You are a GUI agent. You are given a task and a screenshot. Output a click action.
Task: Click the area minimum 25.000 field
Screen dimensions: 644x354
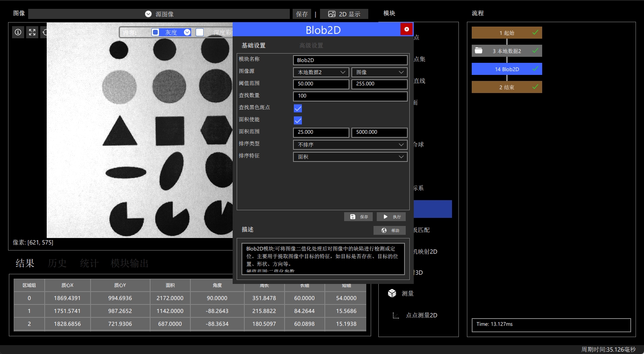[x=321, y=132]
